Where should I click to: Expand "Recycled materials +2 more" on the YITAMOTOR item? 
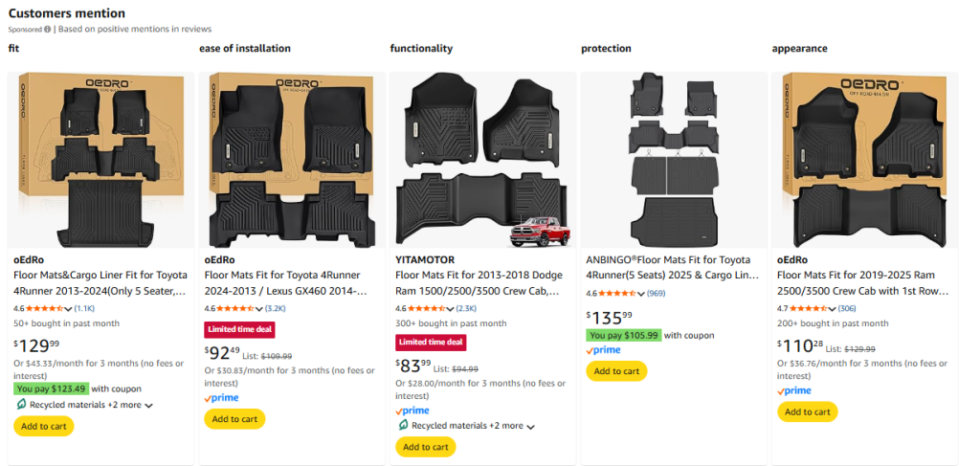pos(530,427)
